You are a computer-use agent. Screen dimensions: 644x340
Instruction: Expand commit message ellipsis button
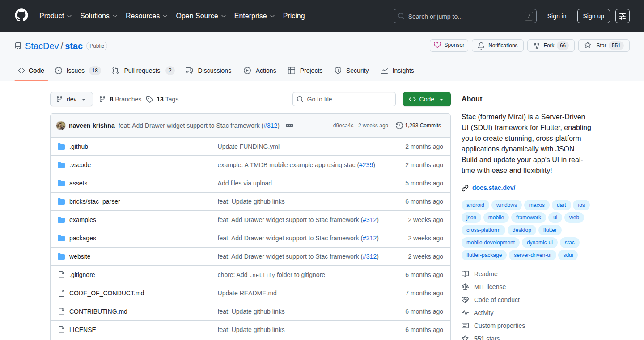[x=289, y=126]
